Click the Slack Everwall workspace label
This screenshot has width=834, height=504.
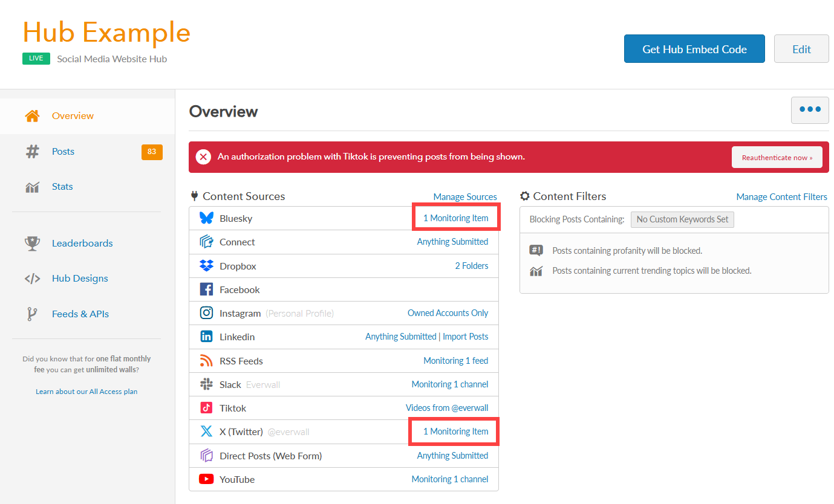(263, 385)
